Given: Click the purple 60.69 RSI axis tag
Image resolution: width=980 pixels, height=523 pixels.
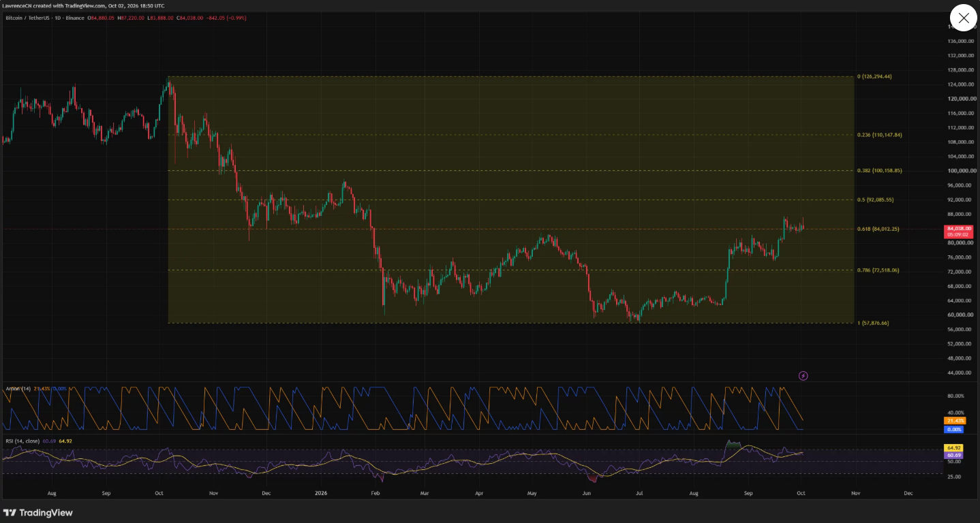Looking at the screenshot, I should 952,454.
